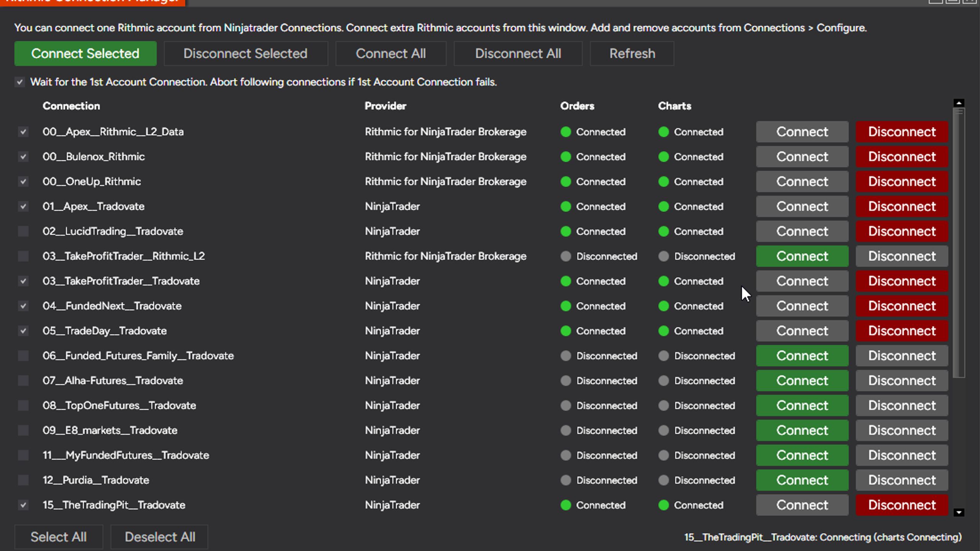This screenshot has height=551, width=980.
Task: Uncheck 15__TheTradingPit__Tradovate checkbox
Action: pyautogui.click(x=23, y=505)
